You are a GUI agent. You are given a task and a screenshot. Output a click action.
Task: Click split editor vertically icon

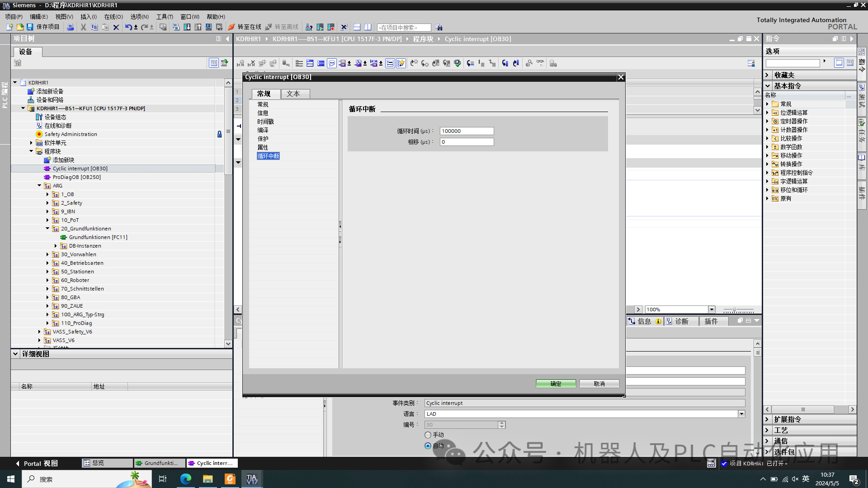pyautogui.click(x=368, y=27)
